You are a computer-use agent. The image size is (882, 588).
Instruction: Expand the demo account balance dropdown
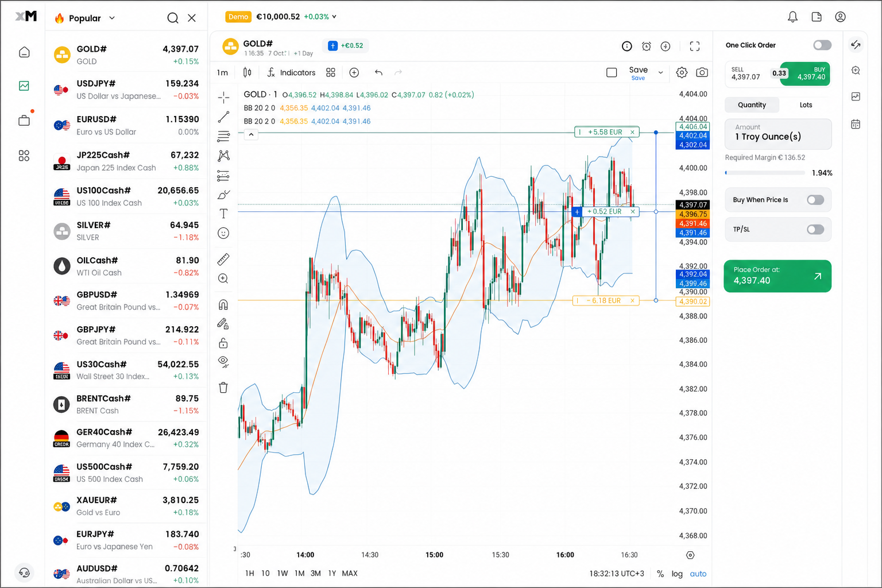pyautogui.click(x=335, y=17)
